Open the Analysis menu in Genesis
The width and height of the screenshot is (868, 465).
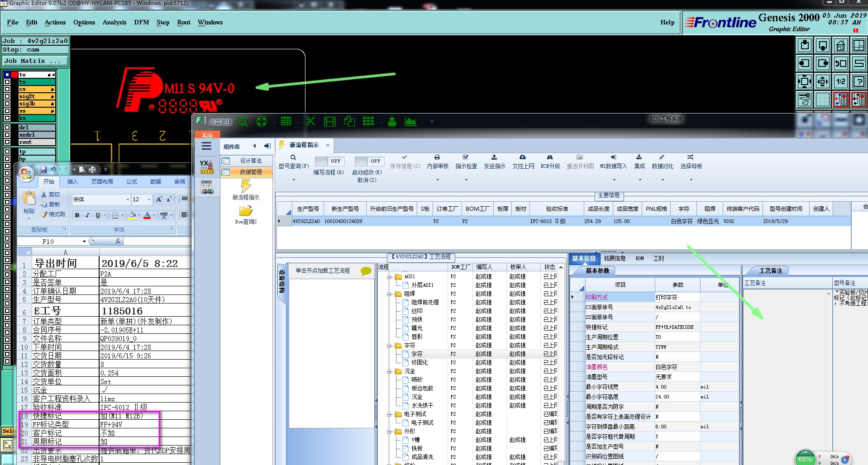pyautogui.click(x=114, y=22)
